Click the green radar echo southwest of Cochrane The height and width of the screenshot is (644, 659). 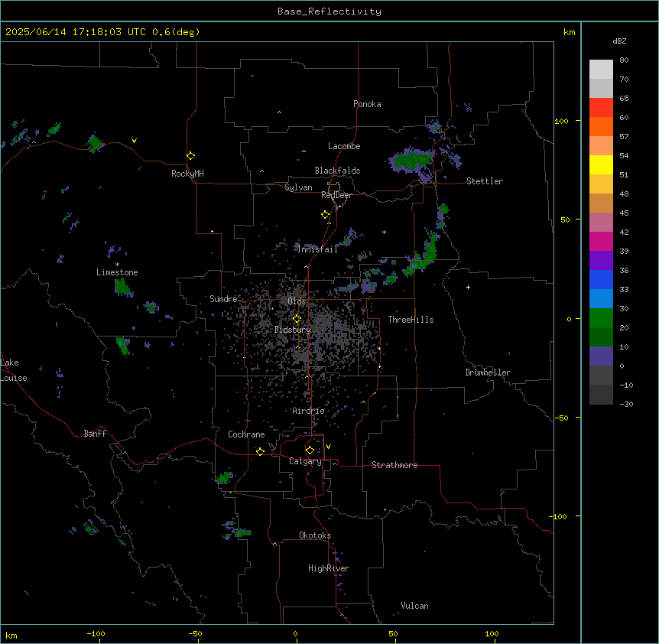224,477
